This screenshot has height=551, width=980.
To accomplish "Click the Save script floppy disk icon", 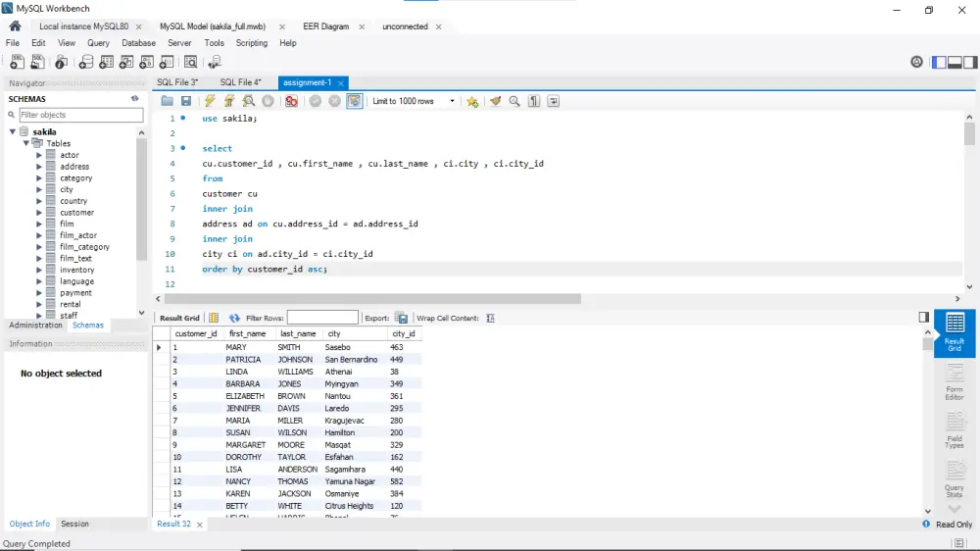I will click(185, 101).
